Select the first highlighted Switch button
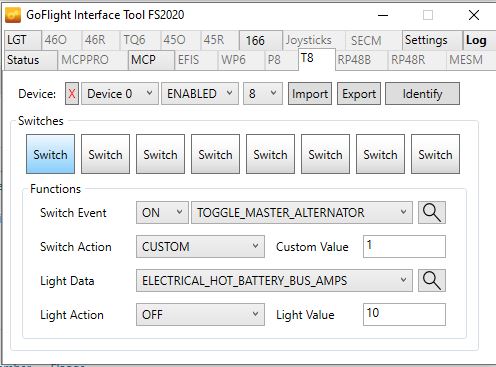This screenshot has height=367, width=496. [50, 154]
